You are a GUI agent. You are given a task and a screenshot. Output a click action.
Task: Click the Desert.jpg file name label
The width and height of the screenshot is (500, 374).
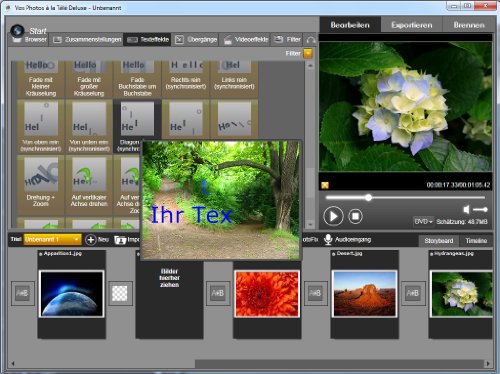point(349,254)
